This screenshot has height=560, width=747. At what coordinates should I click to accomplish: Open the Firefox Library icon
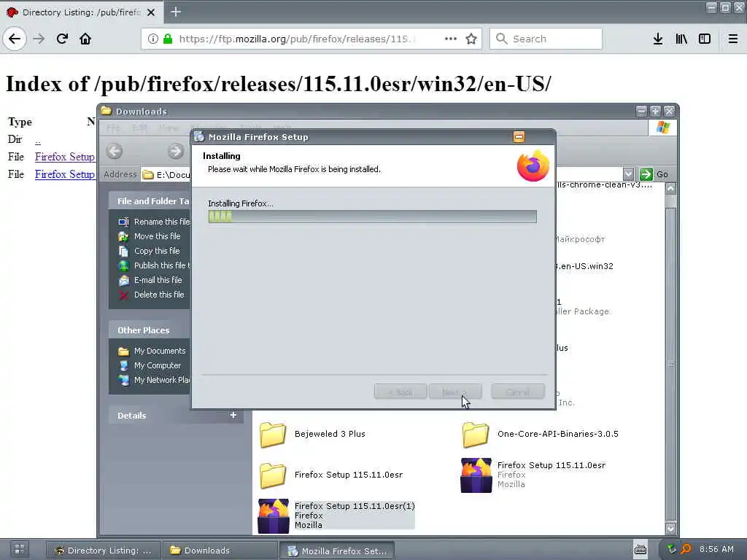point(681,39)
